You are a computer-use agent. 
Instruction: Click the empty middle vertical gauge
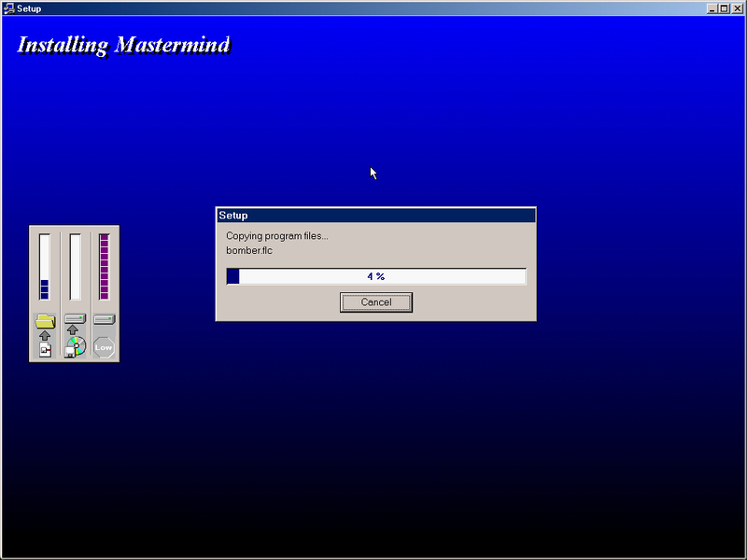pyautogui.click(x=75, y=267)
